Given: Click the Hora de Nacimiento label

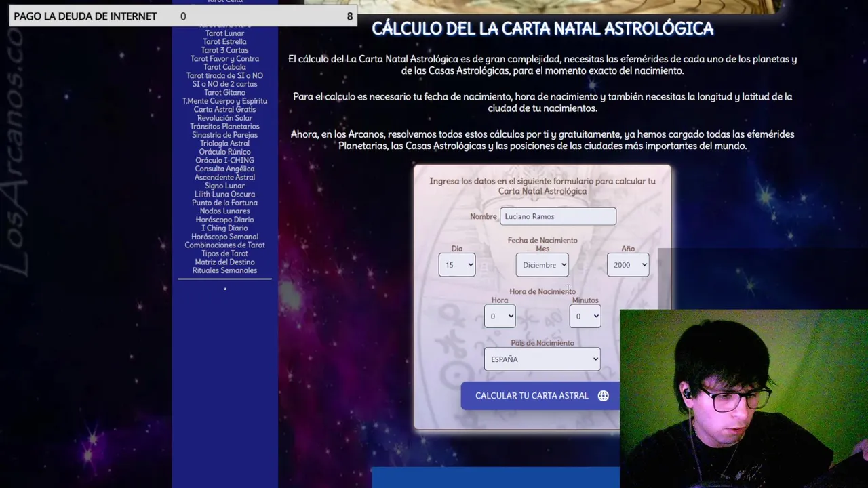Looking at the screenshot, I should click(x=542, y=291).
